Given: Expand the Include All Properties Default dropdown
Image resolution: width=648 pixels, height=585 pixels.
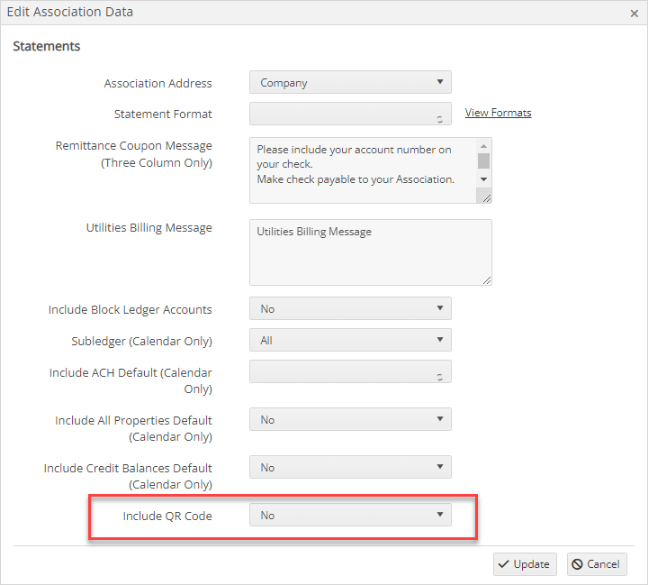Looking at the screenshot, I should 350,419.
